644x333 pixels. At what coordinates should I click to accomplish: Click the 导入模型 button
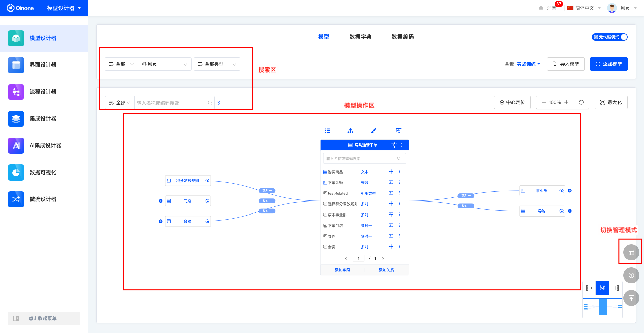pos(566,64)
